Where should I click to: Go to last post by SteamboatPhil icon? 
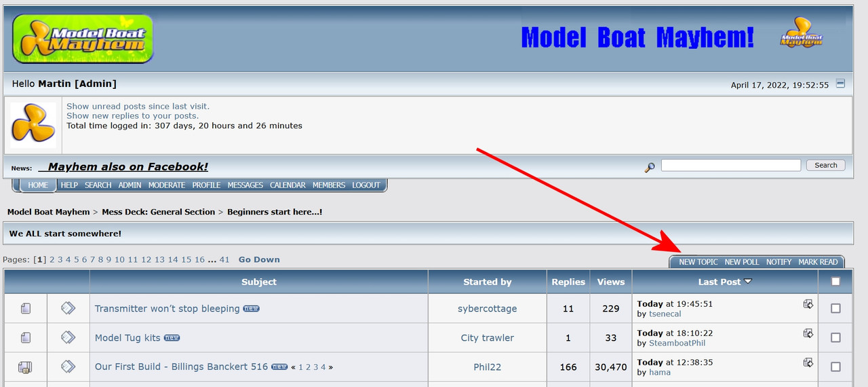click(x=808, y=333)
